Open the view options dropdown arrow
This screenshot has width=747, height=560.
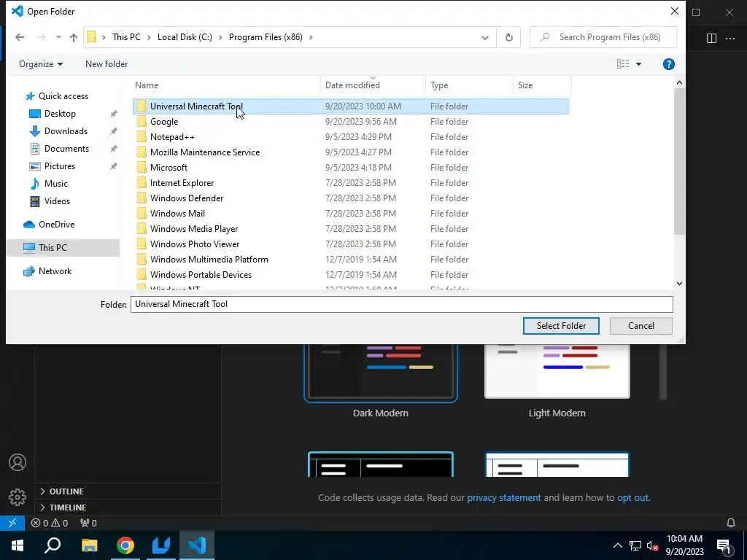pyautogui.click(x=638, y=64)
